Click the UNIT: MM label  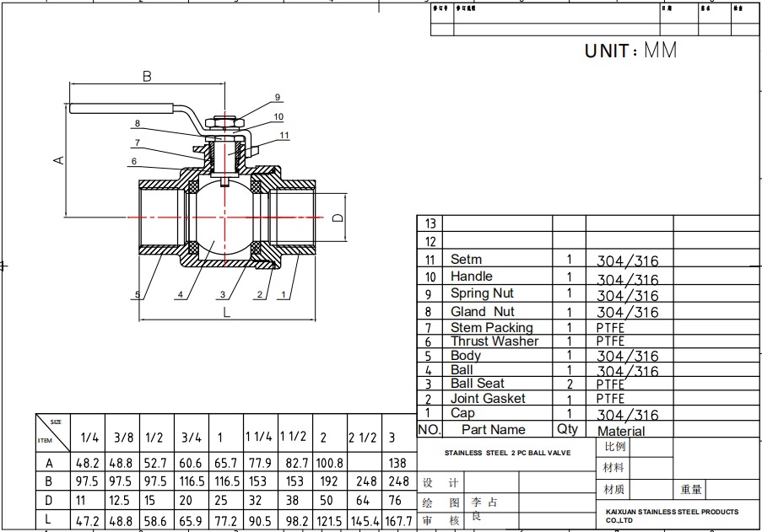[x=630, y=50]
